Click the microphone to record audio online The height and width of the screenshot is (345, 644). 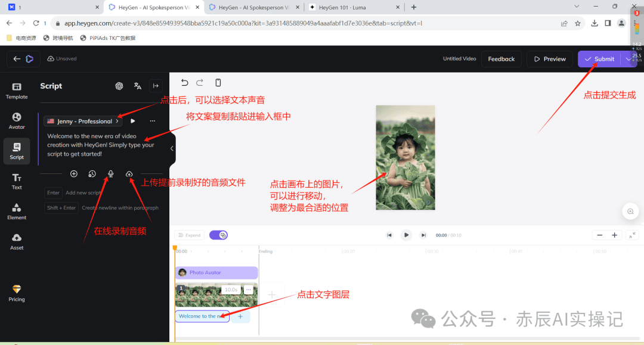point(110,174)
